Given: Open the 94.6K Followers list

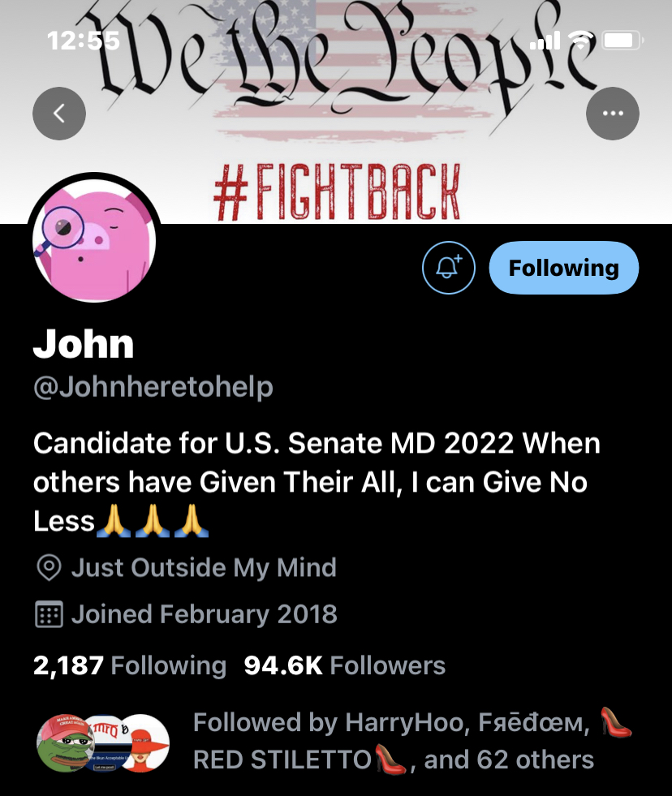Looking at the screenshot, I should click(344, 665).
